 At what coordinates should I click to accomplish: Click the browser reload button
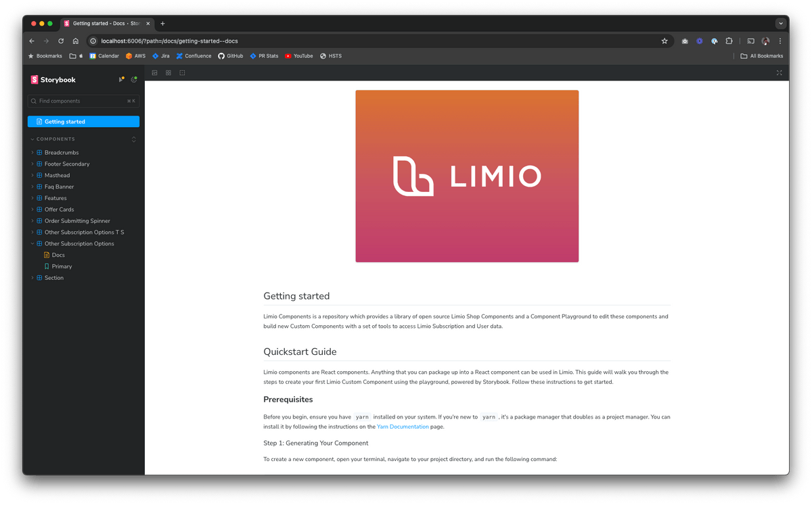(61, 41)
